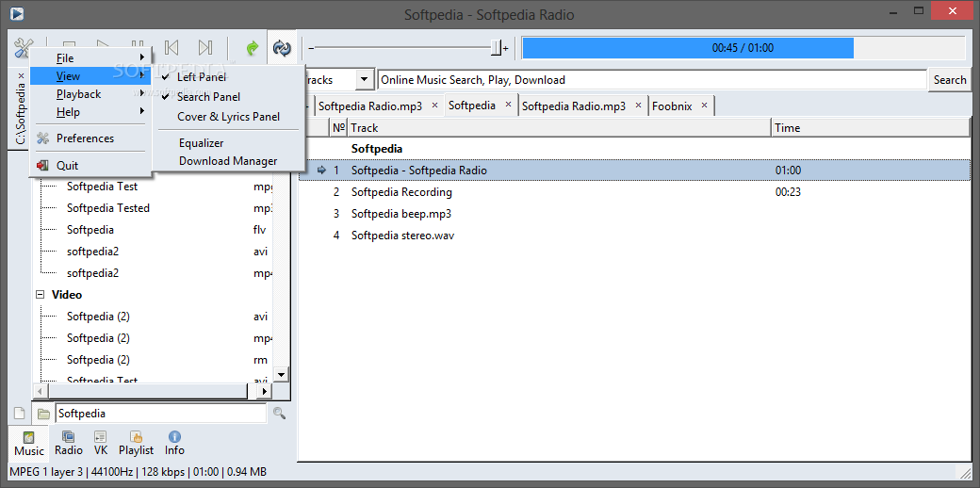Click the now-playing arrow icon on row 1

click(322, 170)
